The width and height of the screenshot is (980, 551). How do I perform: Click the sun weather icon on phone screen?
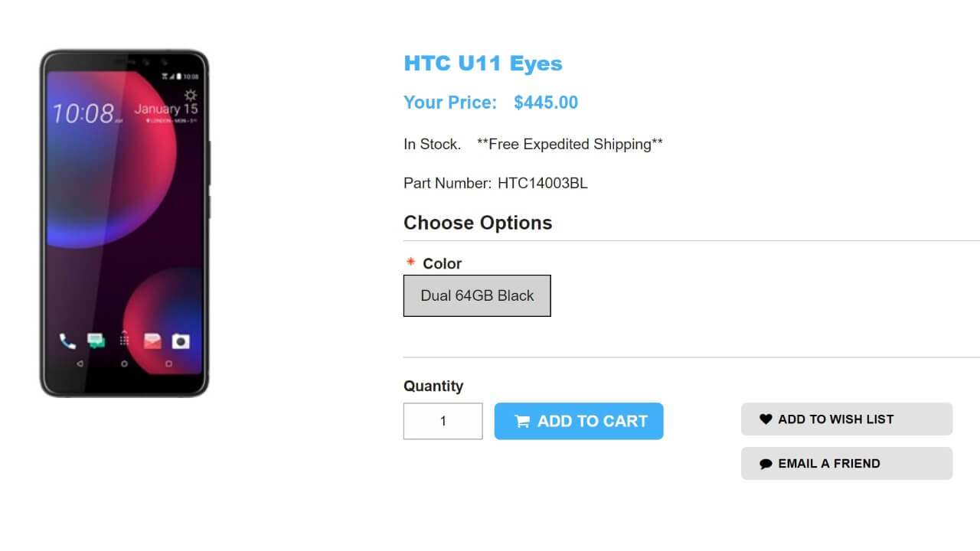pyautogui.click(x=190, y=95)
